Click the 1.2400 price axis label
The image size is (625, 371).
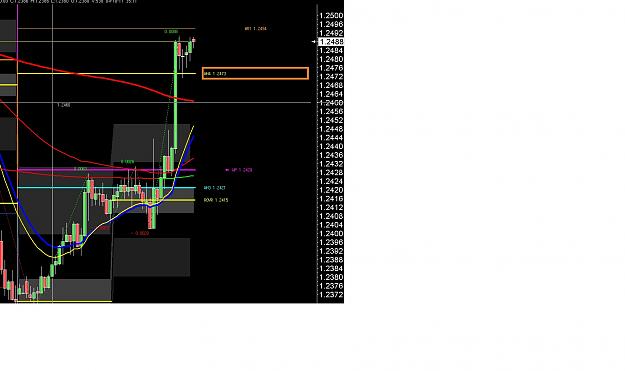click(331, 234)
